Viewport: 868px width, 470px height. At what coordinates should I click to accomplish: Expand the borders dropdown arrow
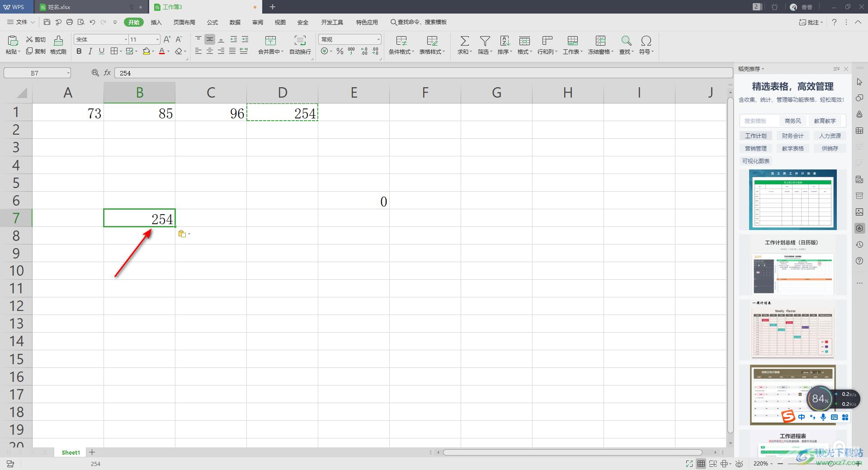121,52
